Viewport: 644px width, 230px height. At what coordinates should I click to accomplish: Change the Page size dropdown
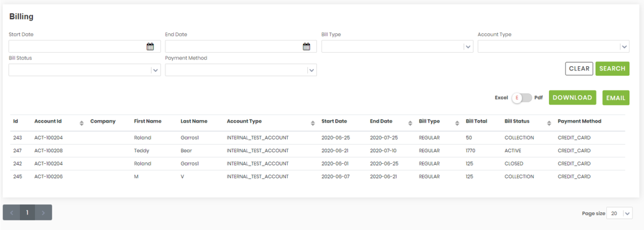click(x=619, y=213)
